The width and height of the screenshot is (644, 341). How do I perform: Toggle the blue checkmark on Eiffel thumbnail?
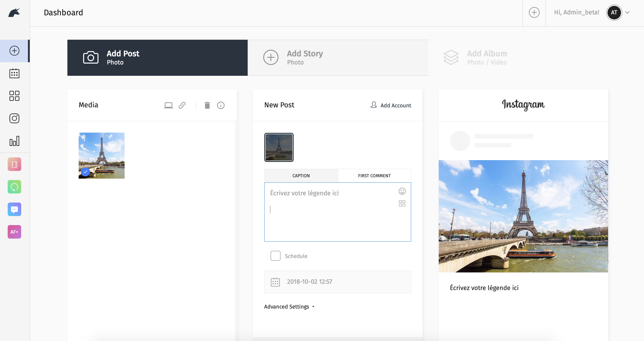[x=85, y=172]
